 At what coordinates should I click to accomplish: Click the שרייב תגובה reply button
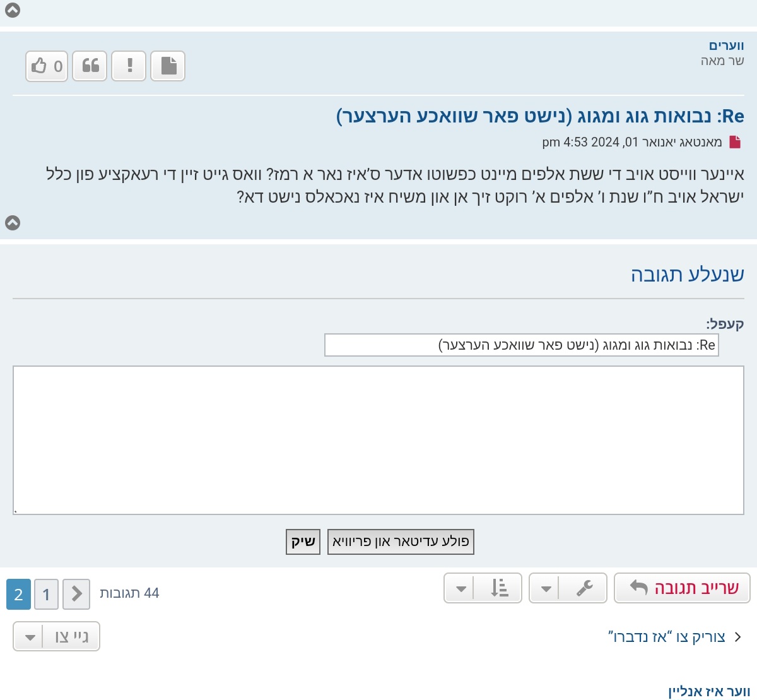[x=682, y=588]
